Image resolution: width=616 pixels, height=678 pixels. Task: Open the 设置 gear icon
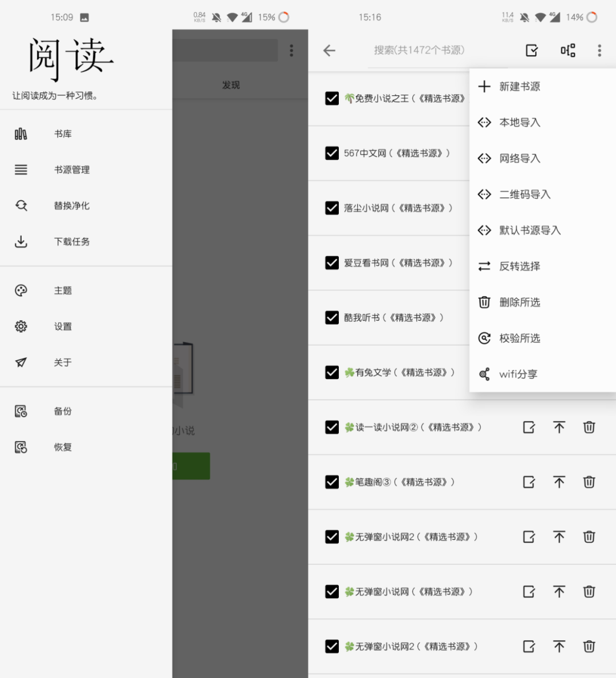tap(21, 326)
